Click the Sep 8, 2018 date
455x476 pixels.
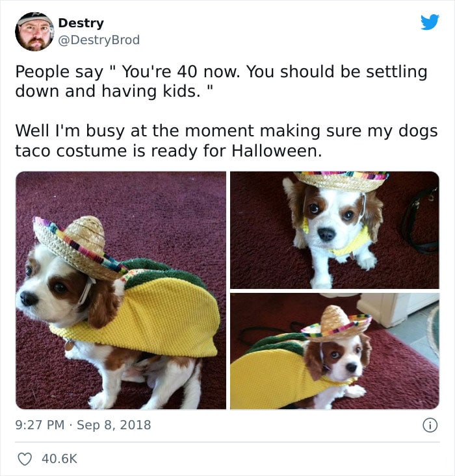(114, 425)
